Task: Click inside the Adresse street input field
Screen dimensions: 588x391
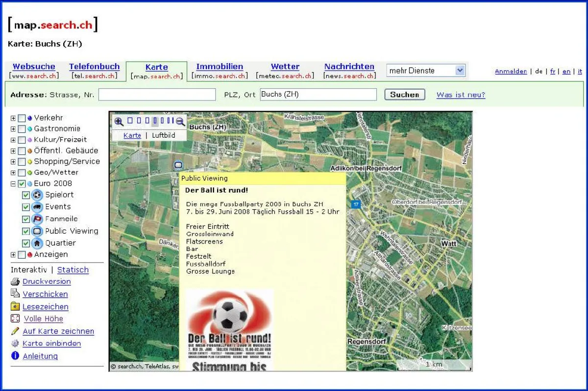Action: point(157,94)
